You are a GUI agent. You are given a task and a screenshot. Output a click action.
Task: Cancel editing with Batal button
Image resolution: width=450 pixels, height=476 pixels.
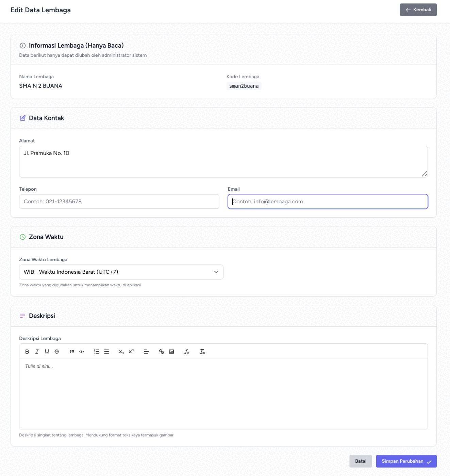point(361,461)
